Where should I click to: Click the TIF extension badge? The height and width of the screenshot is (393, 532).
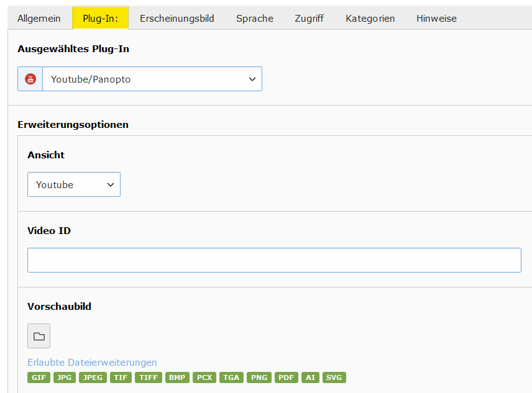(x=121, y=377)
